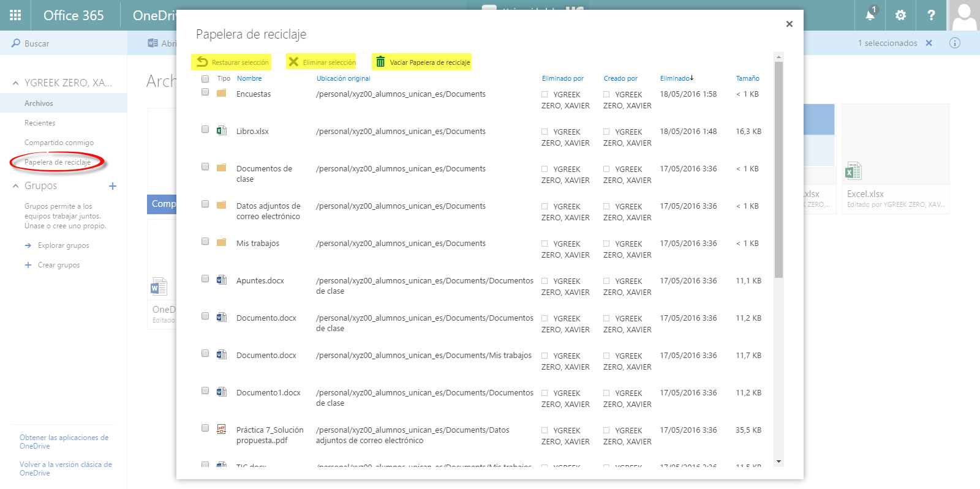Viewport: 980px width, 489px height.
Task: Click the Documentos de clase folder icon
Action: (x=222, y=168)
